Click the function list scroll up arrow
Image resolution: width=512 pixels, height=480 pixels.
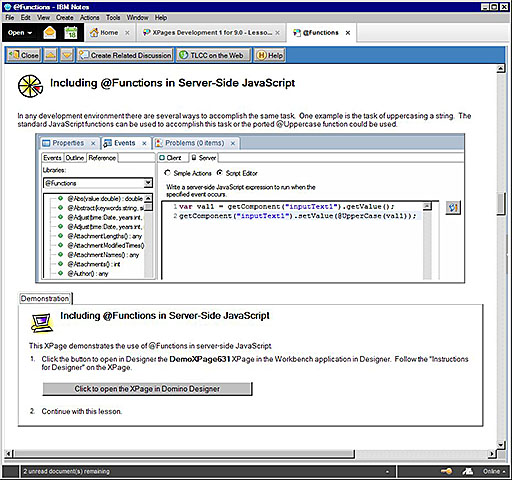point(148,198)
